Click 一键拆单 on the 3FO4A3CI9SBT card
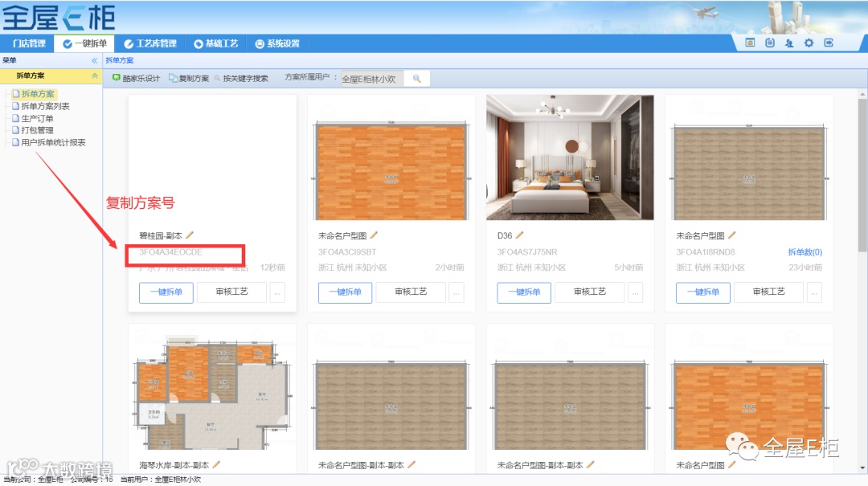 [x=345, y=292]
